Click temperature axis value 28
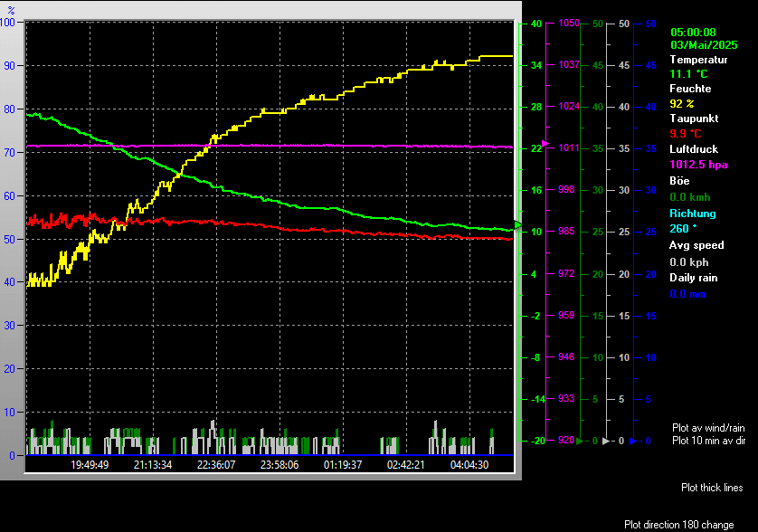 pos(536,107)
